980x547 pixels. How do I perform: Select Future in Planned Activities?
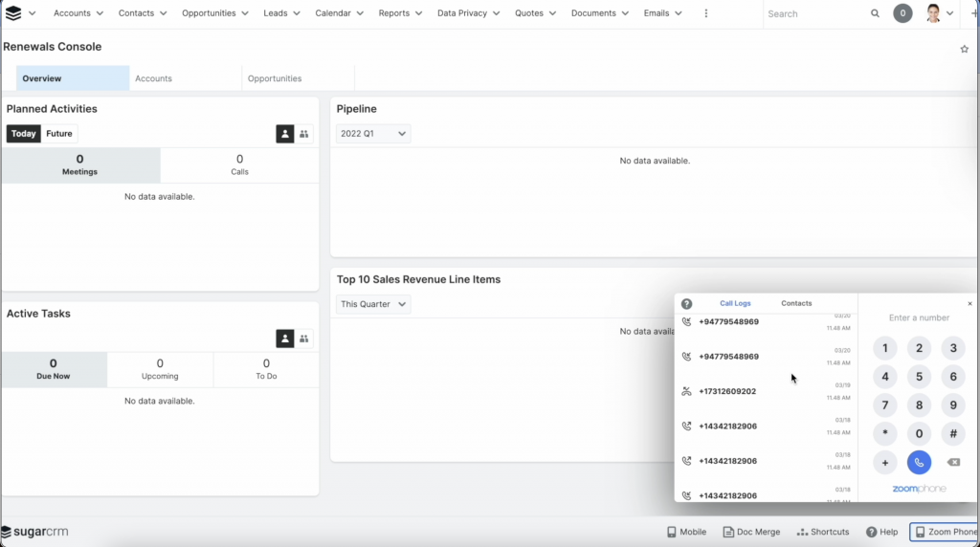tap(58, 134)
